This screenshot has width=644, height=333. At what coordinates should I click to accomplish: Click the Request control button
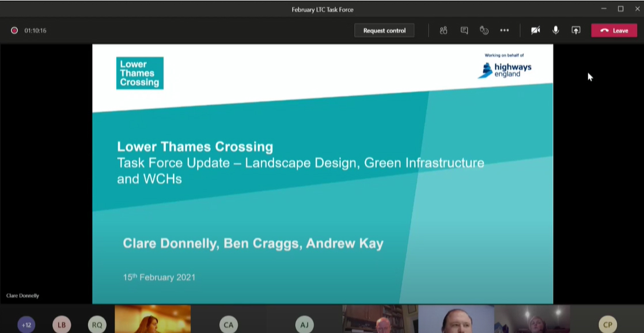pyautogui.click(x=384, y=31)
